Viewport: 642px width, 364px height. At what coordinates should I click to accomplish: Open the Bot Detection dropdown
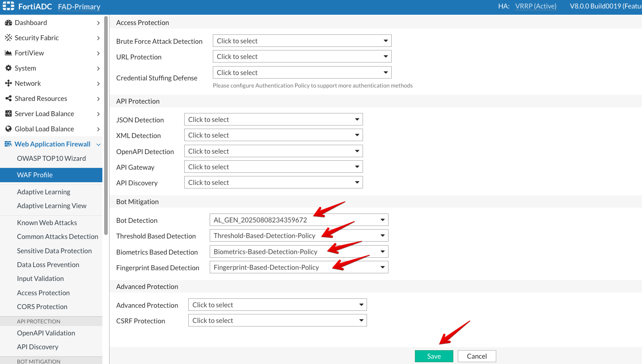click(298, 220)
